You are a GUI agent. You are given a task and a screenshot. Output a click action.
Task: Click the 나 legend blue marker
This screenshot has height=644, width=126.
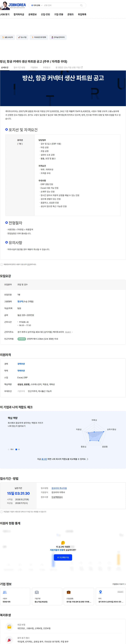click(16, 449)
